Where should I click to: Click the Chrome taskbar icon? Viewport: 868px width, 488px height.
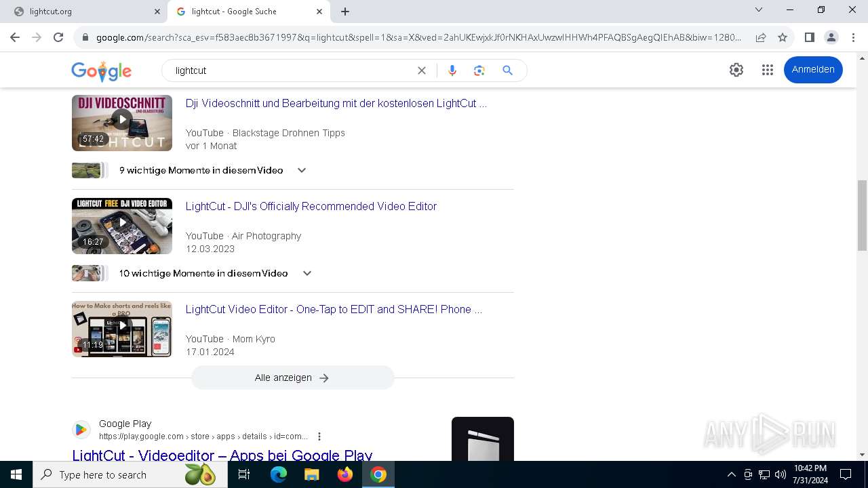[378, 474]
